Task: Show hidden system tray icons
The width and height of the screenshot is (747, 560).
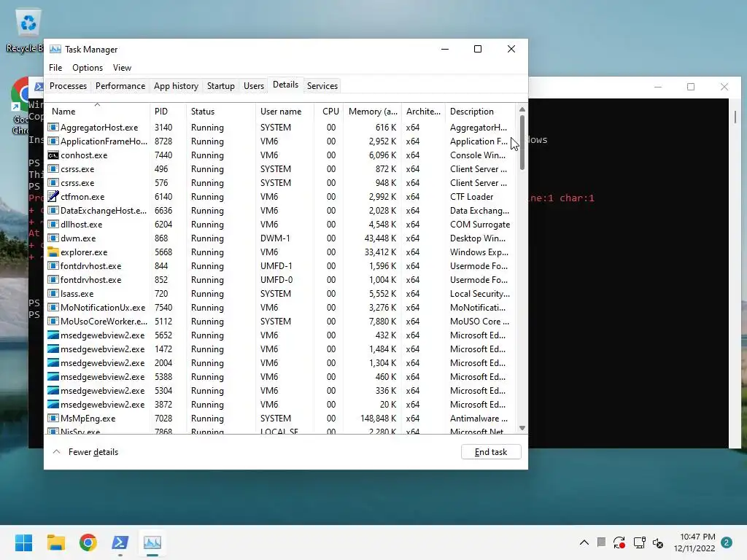Action: pos(584,542)
